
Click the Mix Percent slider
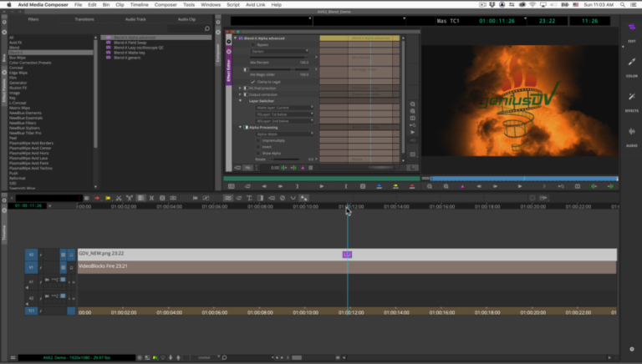278,58
